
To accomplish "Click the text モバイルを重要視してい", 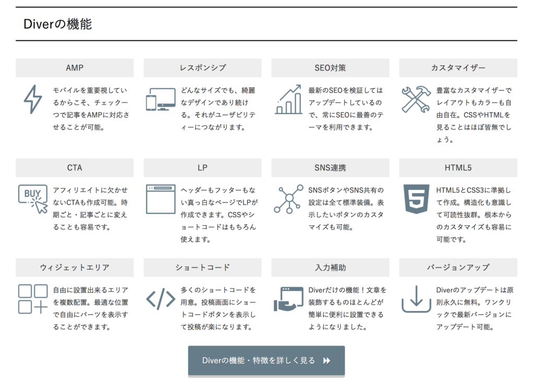I will point(90,90).
